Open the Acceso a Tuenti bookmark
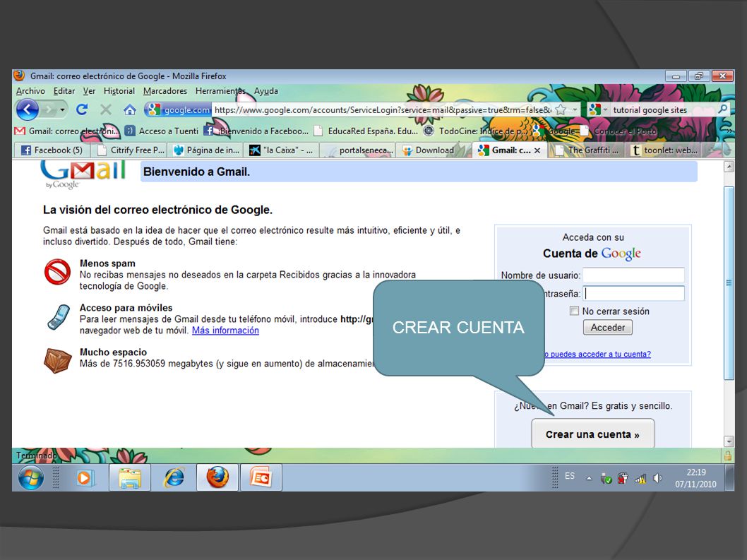This screenshot has width=747, height=560. [162, 131]
